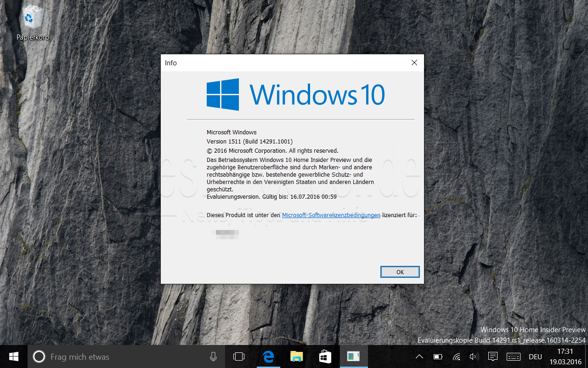Expand hidden system tray icons chevron

419,356
